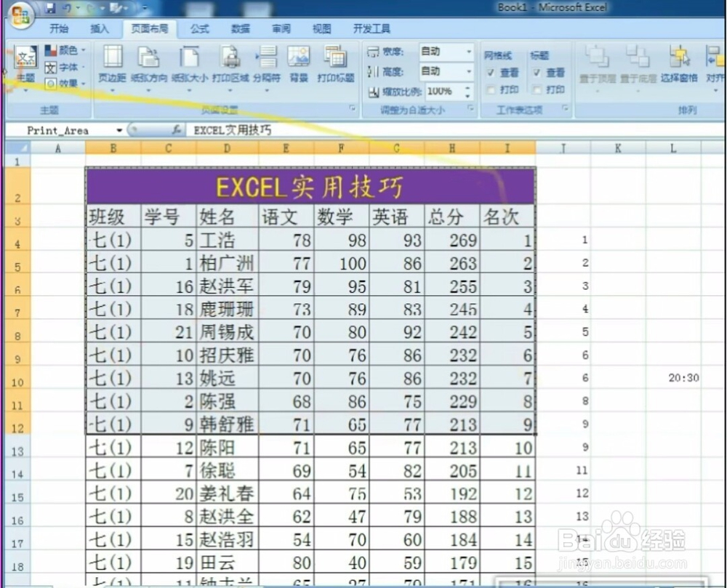Click cell containing 工浩
Viewport: 727px width, 588px height.
click(x=227, y=240)
